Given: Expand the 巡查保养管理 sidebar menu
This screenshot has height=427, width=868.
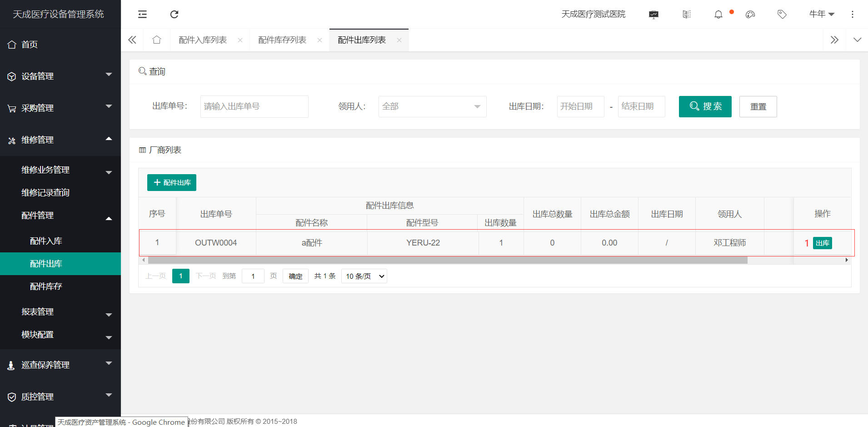Looking at the screenshot, I should 60,365.
